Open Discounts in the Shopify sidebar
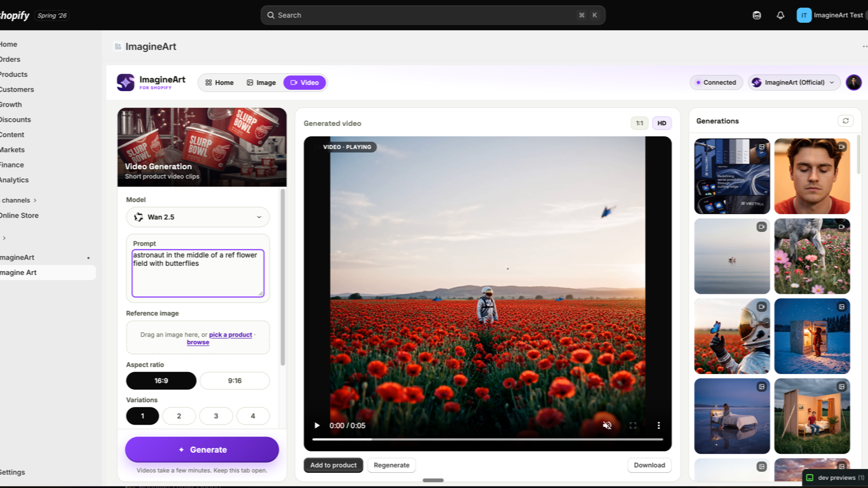This screenshot has height=488, width=868. (15, 119)
